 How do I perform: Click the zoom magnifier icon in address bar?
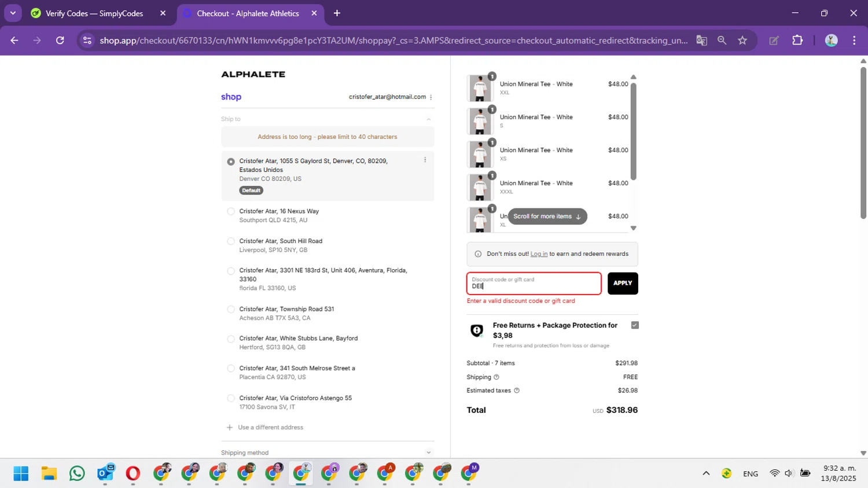(722, 41)
